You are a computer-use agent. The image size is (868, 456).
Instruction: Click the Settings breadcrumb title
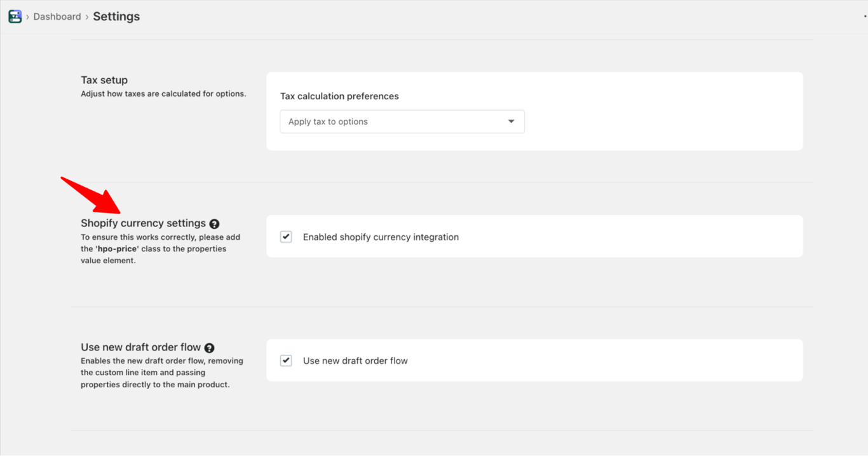pos(116,17)
